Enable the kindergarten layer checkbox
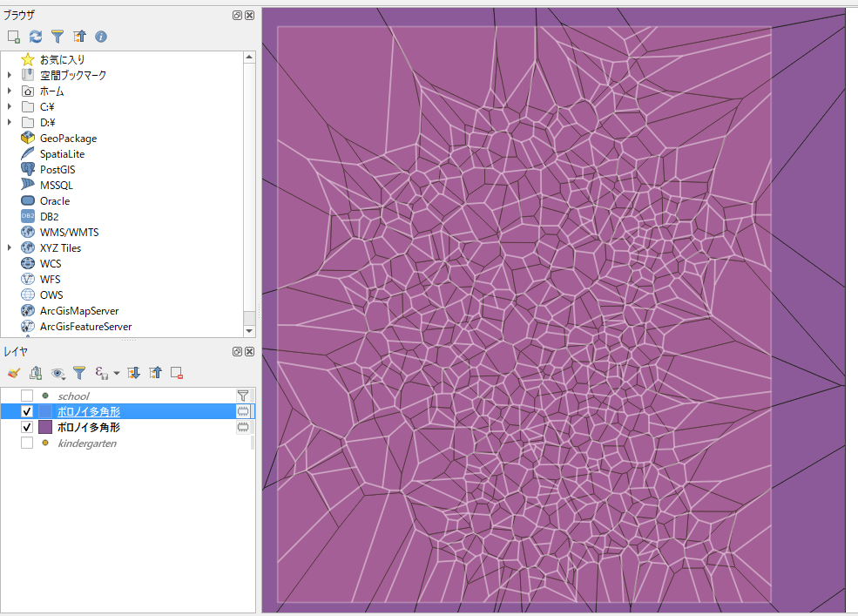Image resolution: width=858 pixels, height=616 pixels. (x=27, y=443)
